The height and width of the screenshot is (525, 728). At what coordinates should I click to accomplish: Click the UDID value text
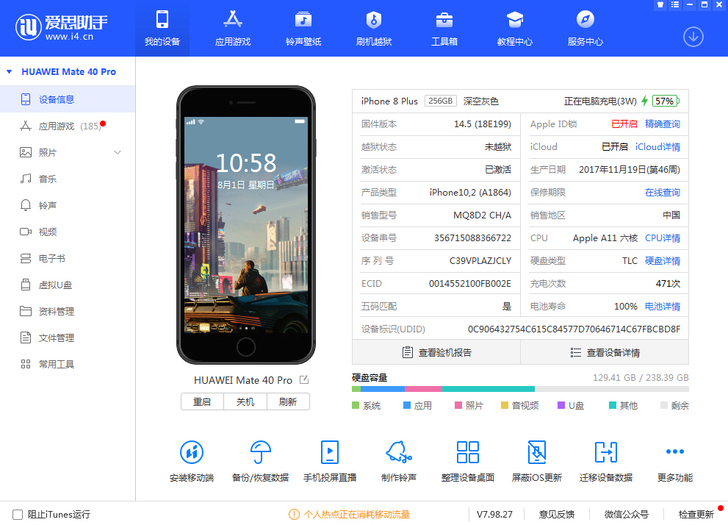(574, 329)
